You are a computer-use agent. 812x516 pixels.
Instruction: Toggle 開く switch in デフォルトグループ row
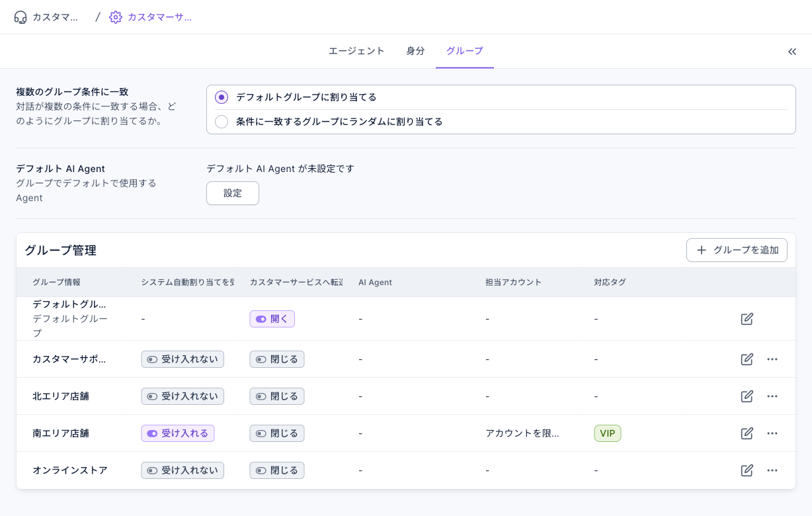272,319
